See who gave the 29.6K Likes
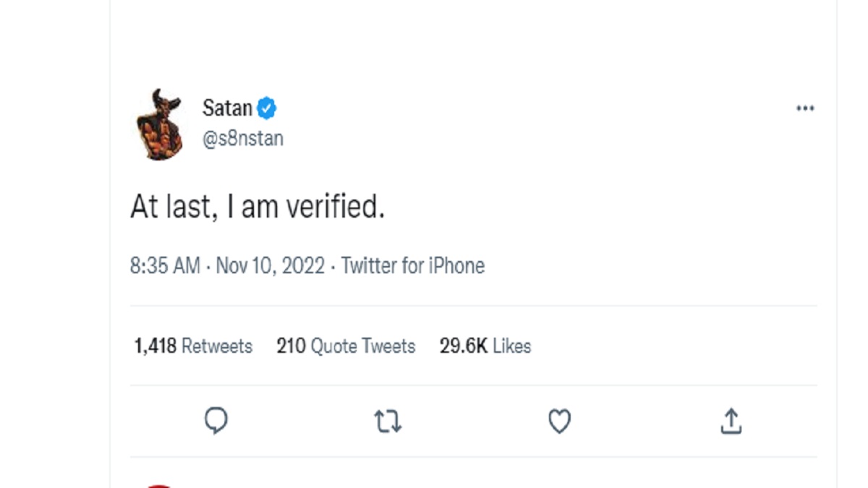The image size is (868, 488). pos(485,346)
